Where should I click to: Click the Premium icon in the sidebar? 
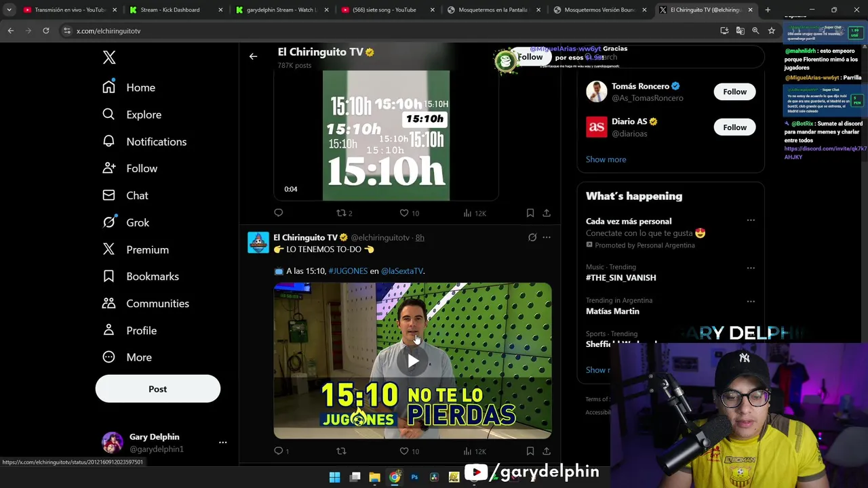point(108,249)
